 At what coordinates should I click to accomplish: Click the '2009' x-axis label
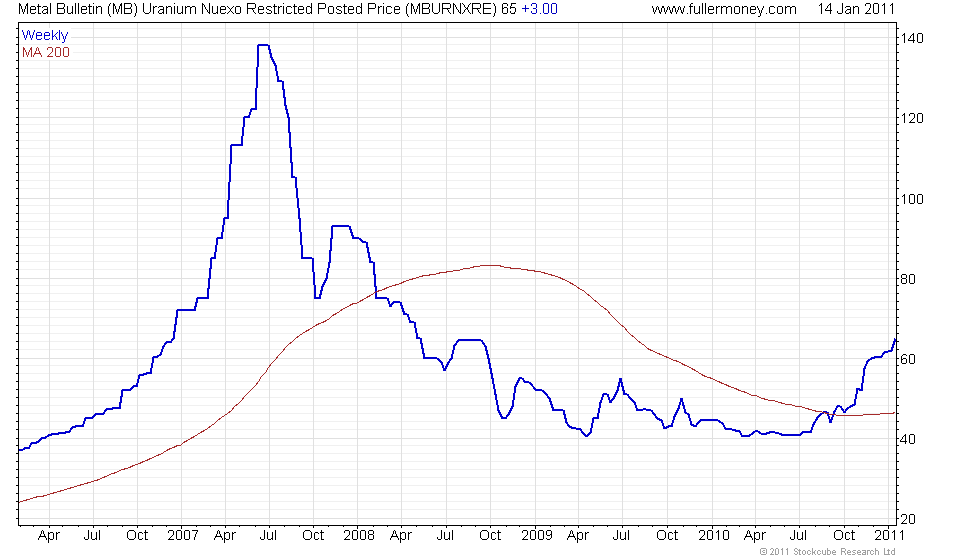536,536
